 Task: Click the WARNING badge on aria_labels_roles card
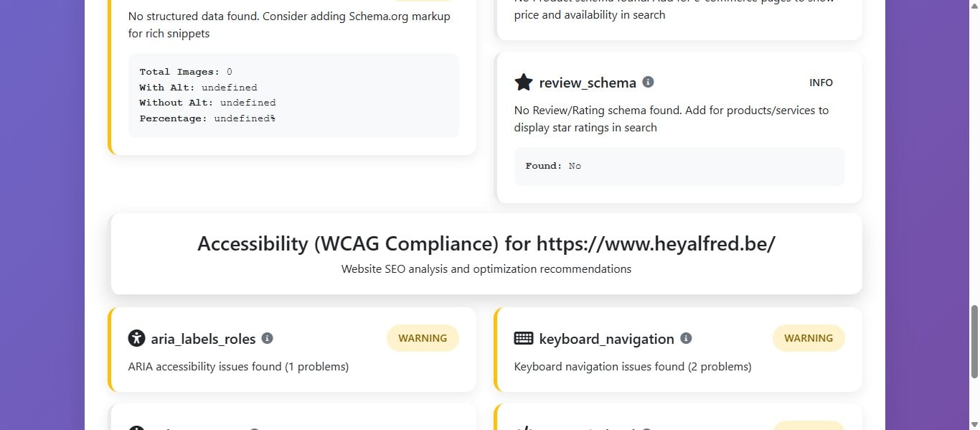coord(423,337)
